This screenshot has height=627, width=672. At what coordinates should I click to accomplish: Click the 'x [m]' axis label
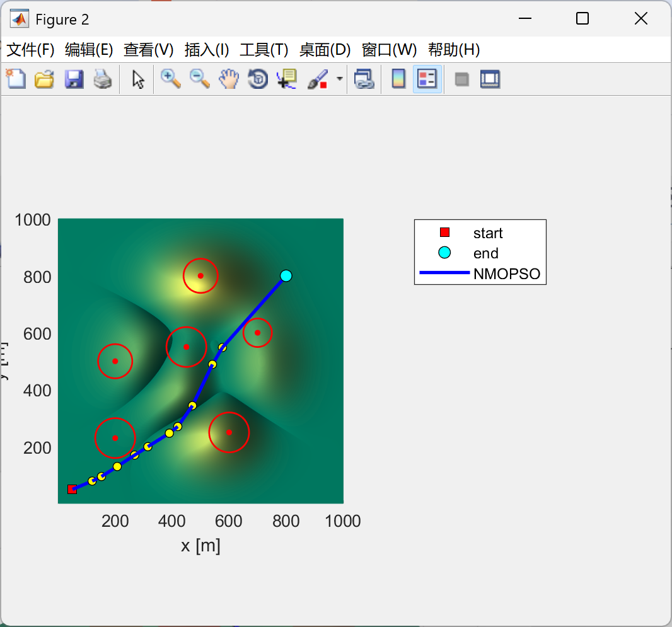click(x=200, y=546)
